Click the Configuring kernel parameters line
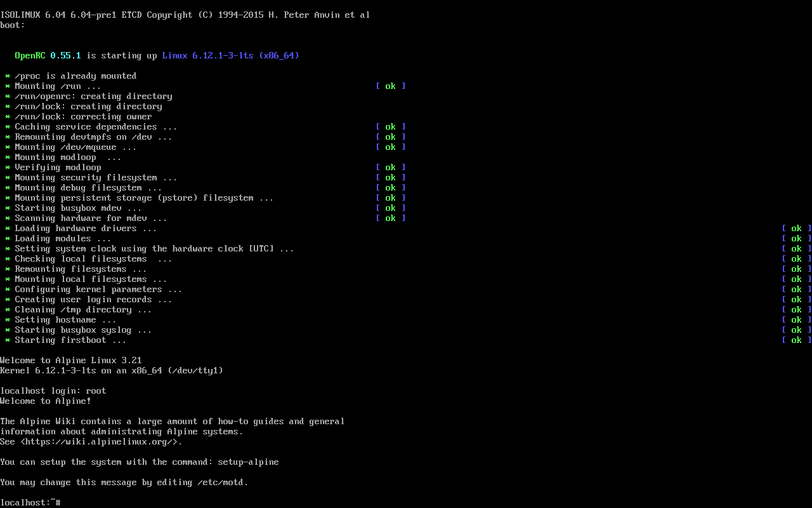 pos(94,289)
